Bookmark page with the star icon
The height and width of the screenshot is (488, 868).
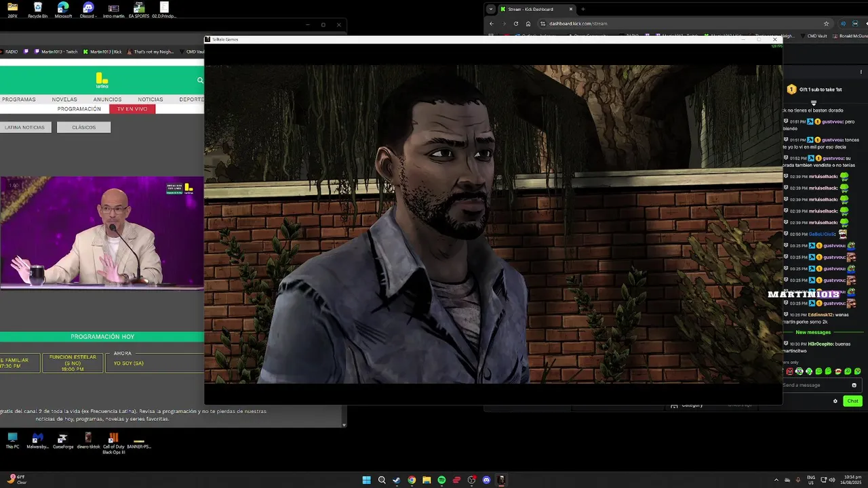pos(826,23)
